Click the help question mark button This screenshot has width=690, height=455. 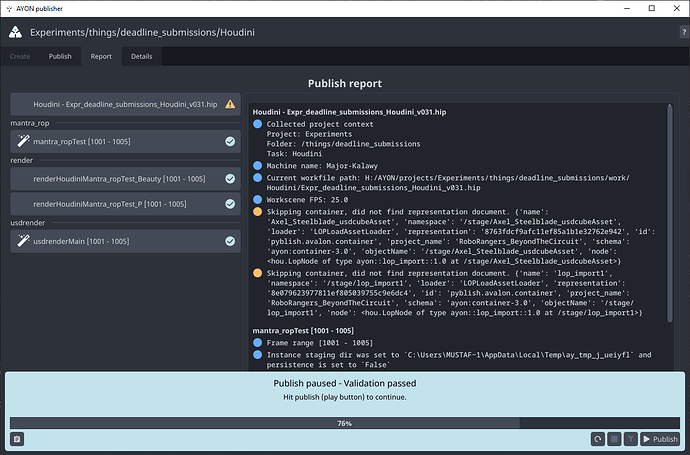tap(684, 32)
